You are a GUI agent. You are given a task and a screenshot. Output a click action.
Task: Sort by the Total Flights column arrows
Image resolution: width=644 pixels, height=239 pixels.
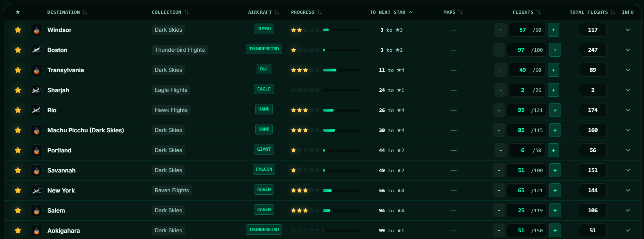click(x=613, y=12)
